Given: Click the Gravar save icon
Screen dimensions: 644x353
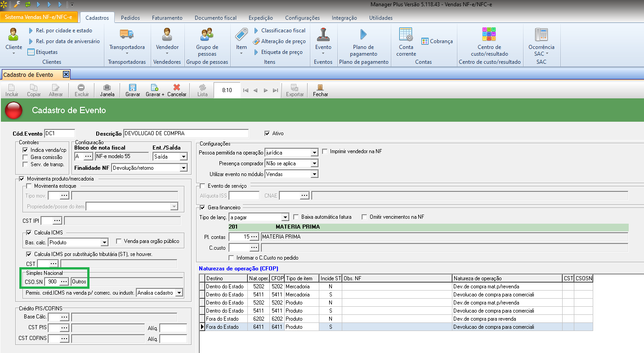Looking at the screenshot, I should point(133,88).
